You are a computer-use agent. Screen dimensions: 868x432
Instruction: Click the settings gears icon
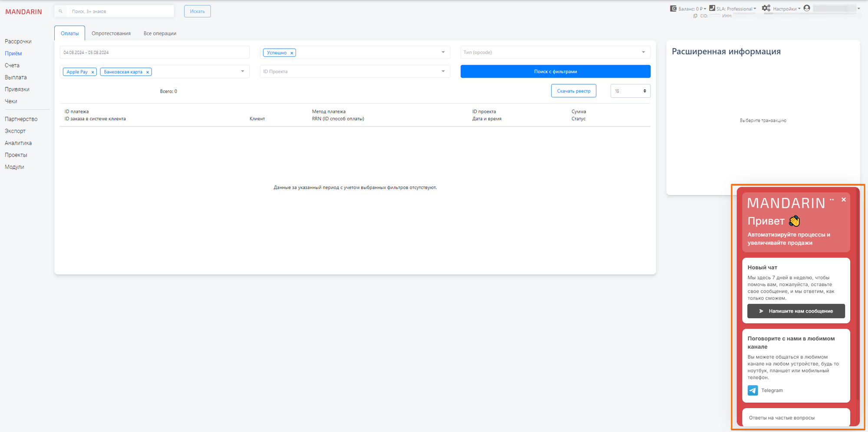766,8
